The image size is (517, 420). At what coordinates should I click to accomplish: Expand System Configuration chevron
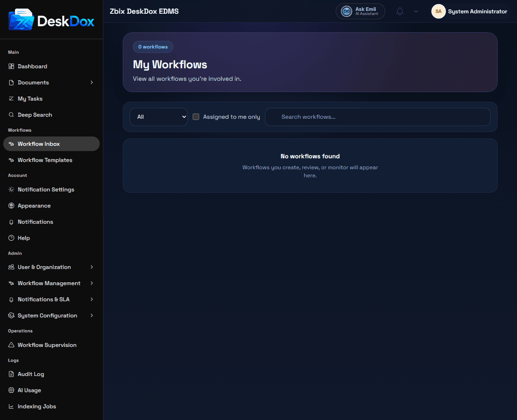pyautogui.click(x=92, y=315)
